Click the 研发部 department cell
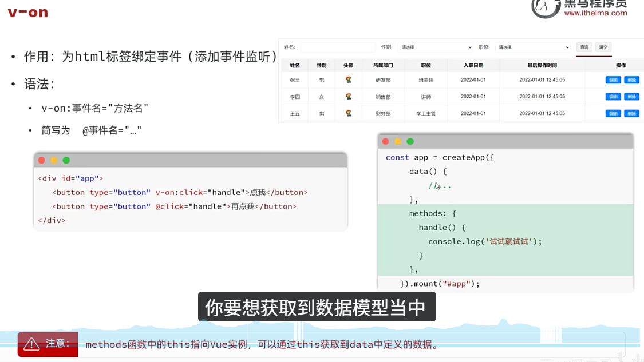The image size is (644, 362). pyautogui.click(x=383, y=80)
